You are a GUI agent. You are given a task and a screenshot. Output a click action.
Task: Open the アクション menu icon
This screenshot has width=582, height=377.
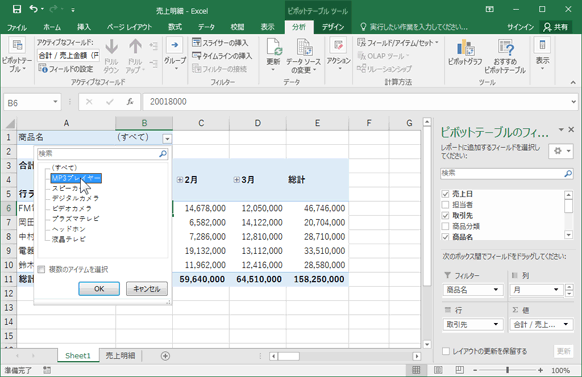[x=338, y=46]
